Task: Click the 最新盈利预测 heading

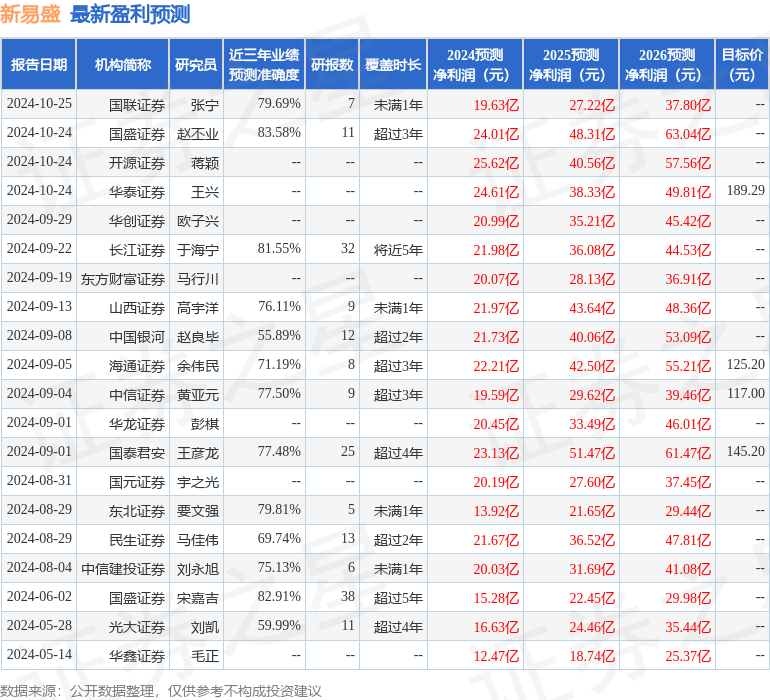Action: [130, 14]
